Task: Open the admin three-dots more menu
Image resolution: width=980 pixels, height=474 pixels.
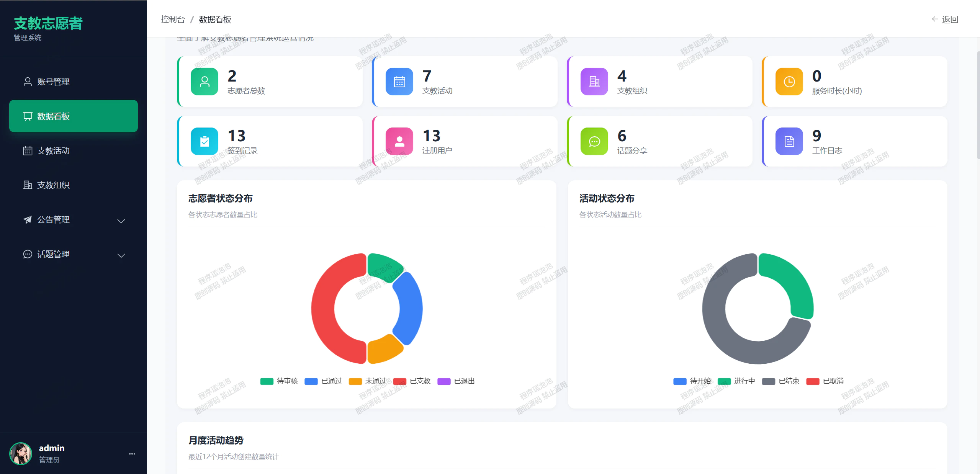Action: point(132,454)
